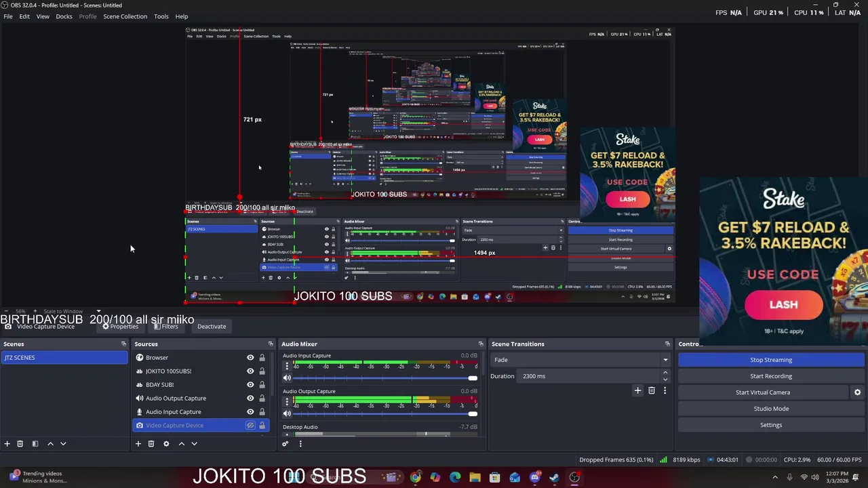
Task: Hide the Audio Output Capture source
Action: coord(250,399)
